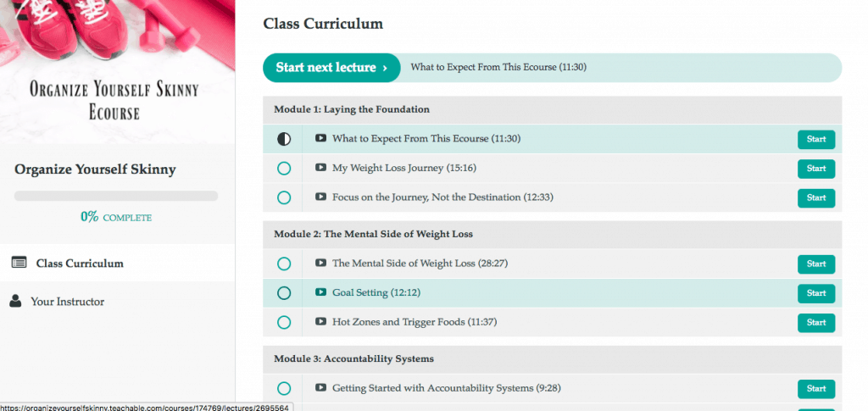This screenshot has width=868, height=411.
Task: Click video icon next to Getting Started with Accountability
Action: [x=320, y=388]
